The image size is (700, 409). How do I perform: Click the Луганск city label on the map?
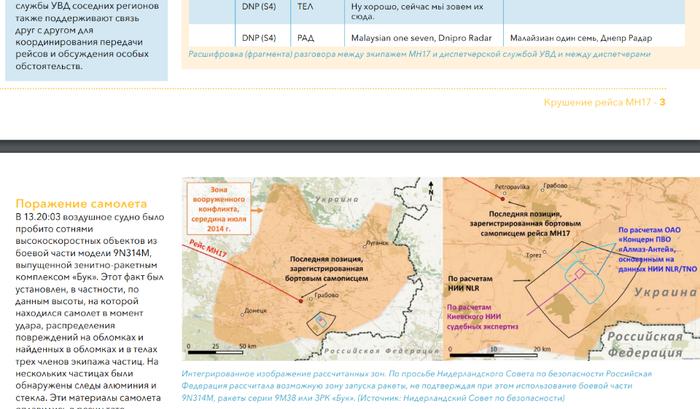coord(377,242)
